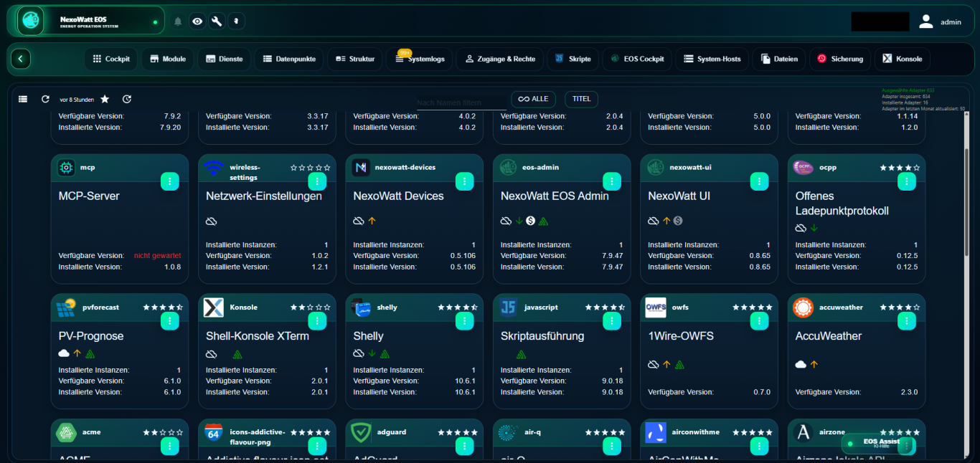Open the Struktur tab

coord(355,59)
